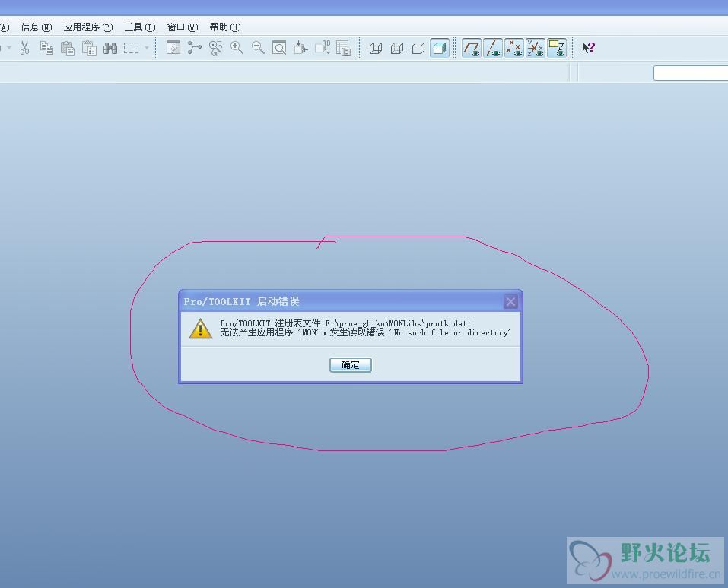This screenshot has height=588, width=728.
Task: Toggle the spin center icon
Action: [195, 48]
